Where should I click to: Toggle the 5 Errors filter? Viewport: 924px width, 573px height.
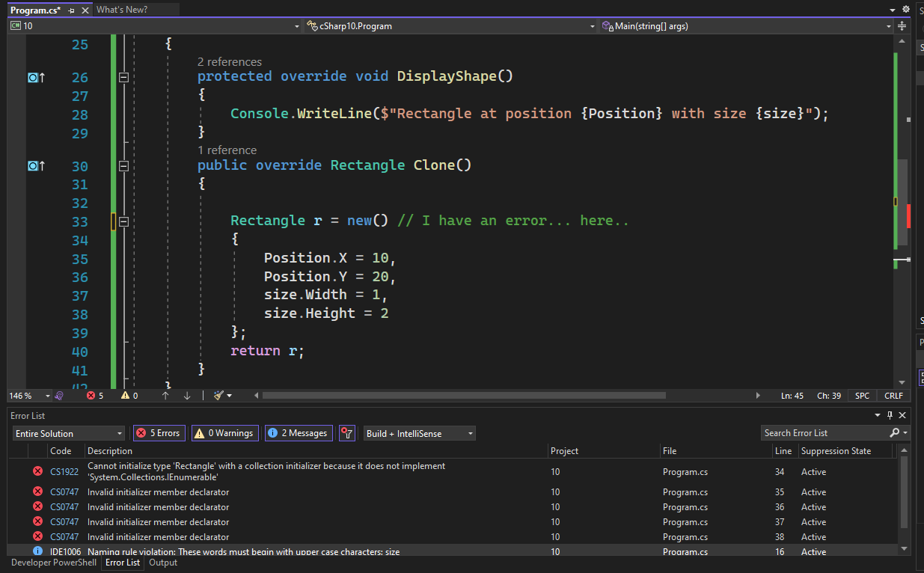(x=159, y=433)
